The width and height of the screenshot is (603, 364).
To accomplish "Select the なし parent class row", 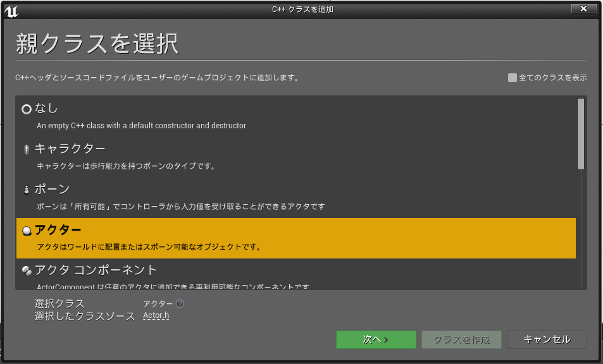I will 295,117.
